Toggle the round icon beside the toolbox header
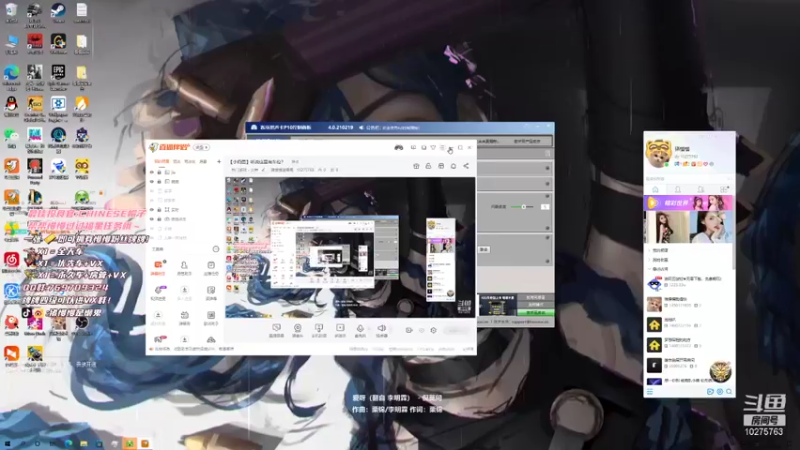 point(216,249)
